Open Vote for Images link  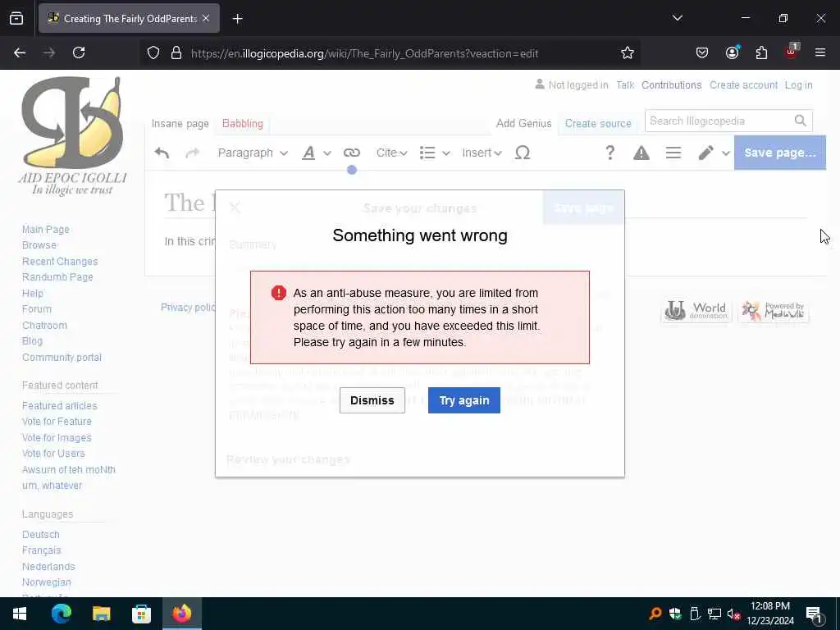[x=57, y=438]
